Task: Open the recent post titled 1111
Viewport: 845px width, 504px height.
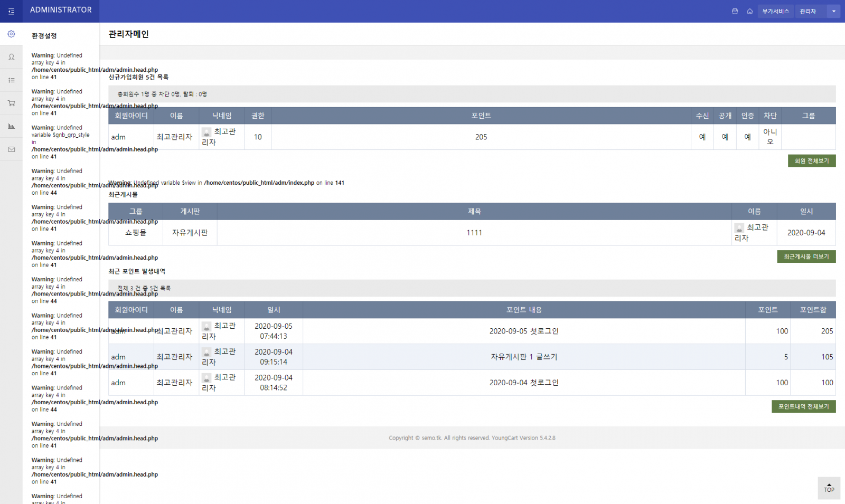Action: 474,233
